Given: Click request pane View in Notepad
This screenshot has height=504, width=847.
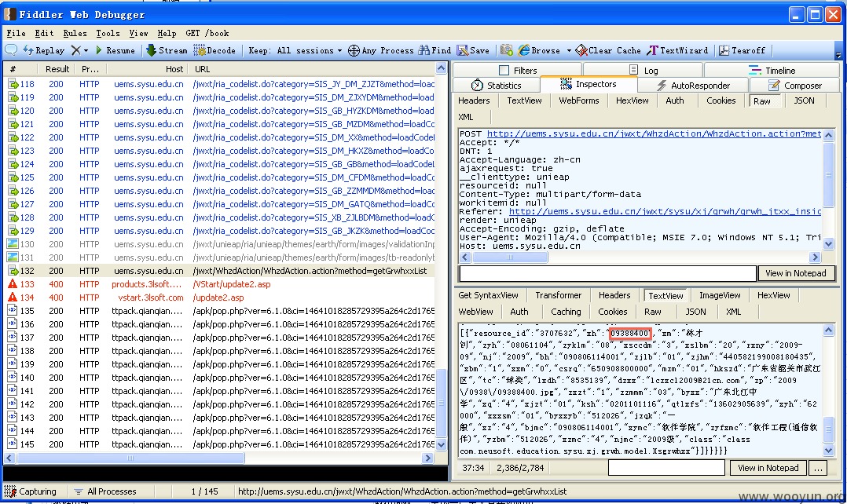Looking at the screenshot, I should tap(796, 273).
